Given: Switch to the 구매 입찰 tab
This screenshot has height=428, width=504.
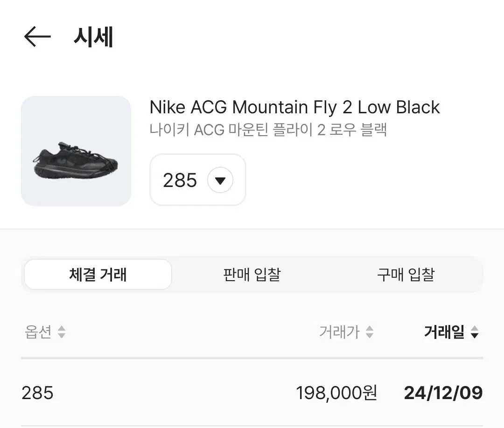Looking at the screenshot, I should (x=406, y=275).
